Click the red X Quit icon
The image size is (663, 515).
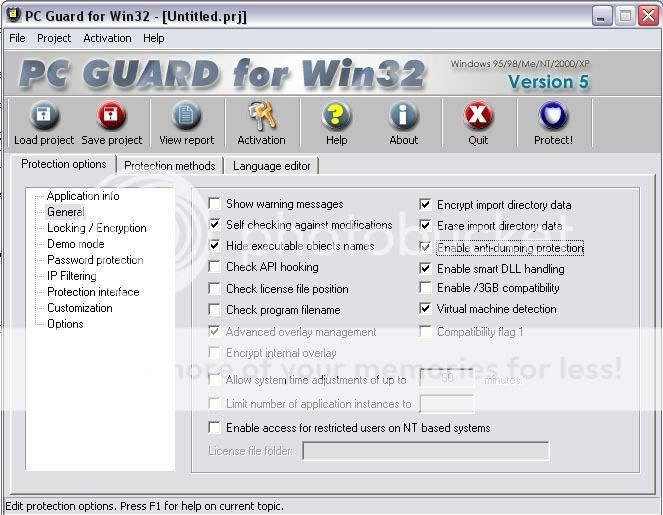(x=478, y=115)
